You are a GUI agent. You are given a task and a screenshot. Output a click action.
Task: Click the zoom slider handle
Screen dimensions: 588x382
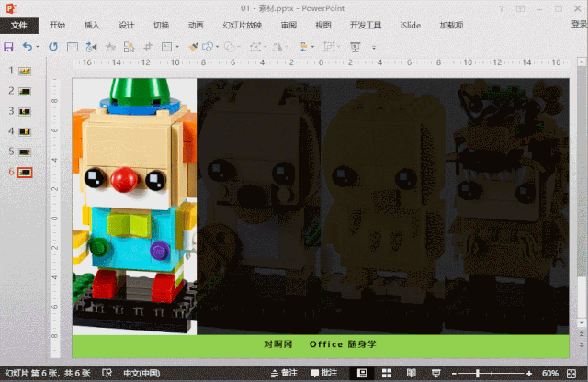point(478,374)
